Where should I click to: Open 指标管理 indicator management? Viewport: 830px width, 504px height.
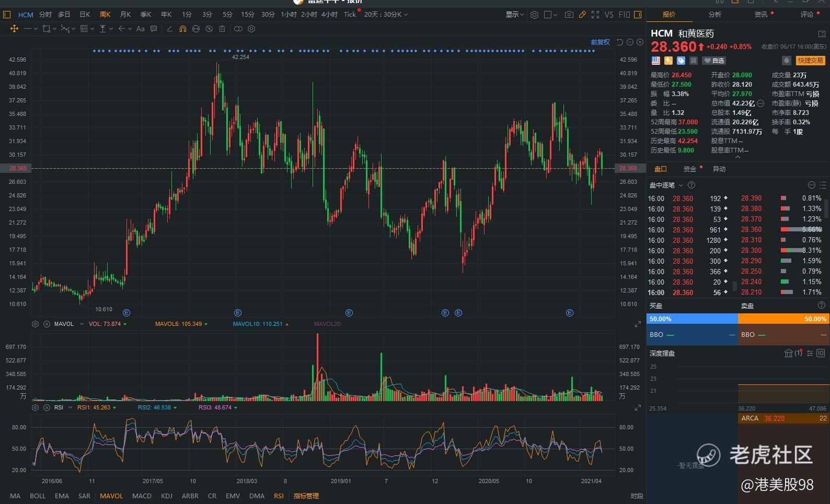pos(306,496)
